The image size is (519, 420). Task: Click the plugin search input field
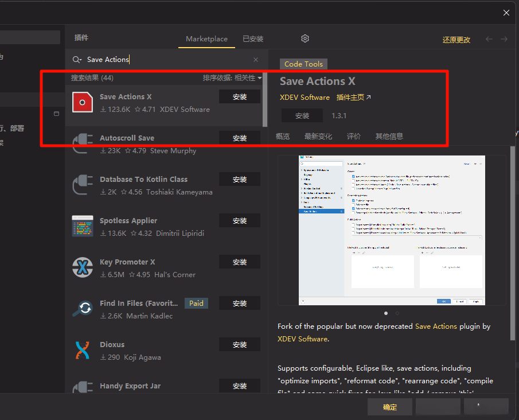point(167,60)
